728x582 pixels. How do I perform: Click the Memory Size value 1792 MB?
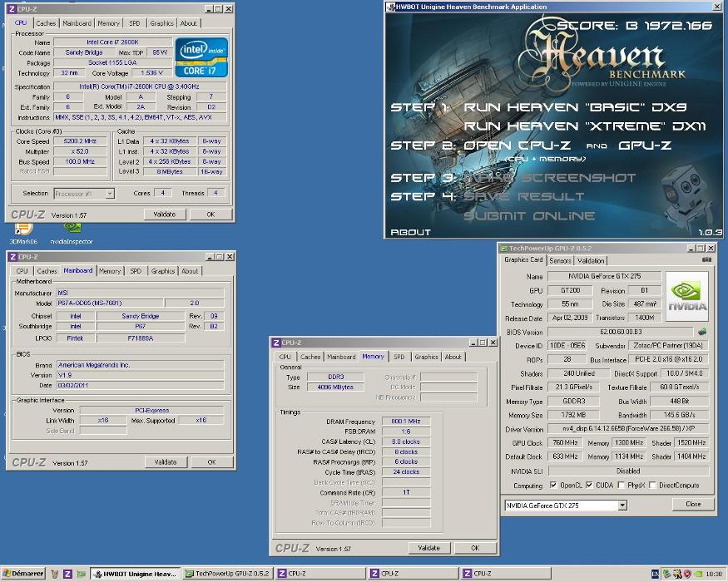[573, 415]
